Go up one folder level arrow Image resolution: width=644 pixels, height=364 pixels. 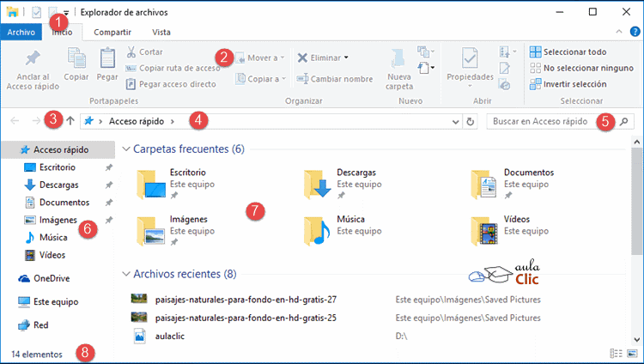[x=70, y=121]
